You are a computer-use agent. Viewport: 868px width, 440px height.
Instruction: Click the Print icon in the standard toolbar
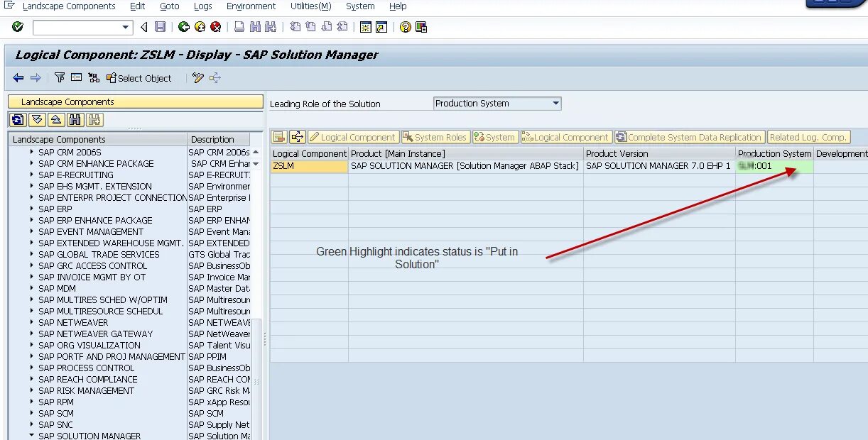pos(239,27)
